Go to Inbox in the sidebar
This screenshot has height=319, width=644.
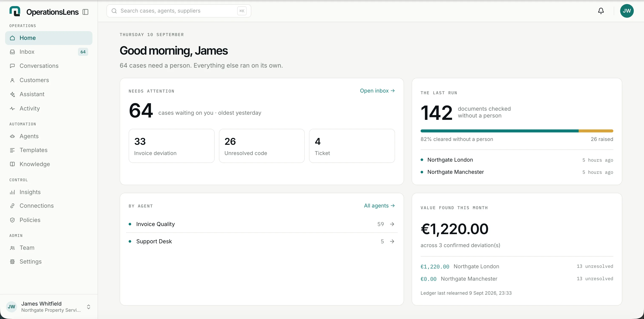point(49,52)
